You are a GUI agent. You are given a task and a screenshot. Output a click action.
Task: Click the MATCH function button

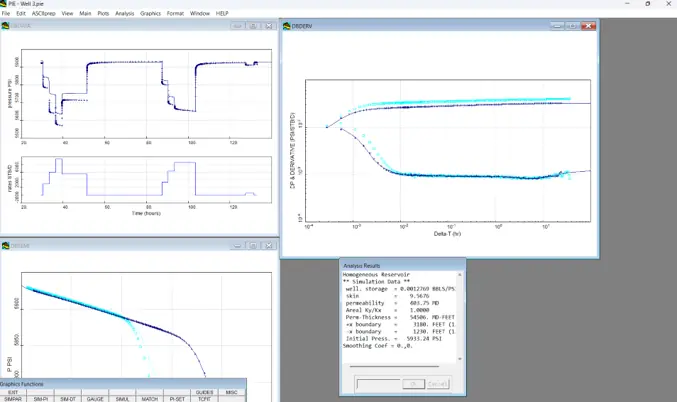click(x=150, y=399)
